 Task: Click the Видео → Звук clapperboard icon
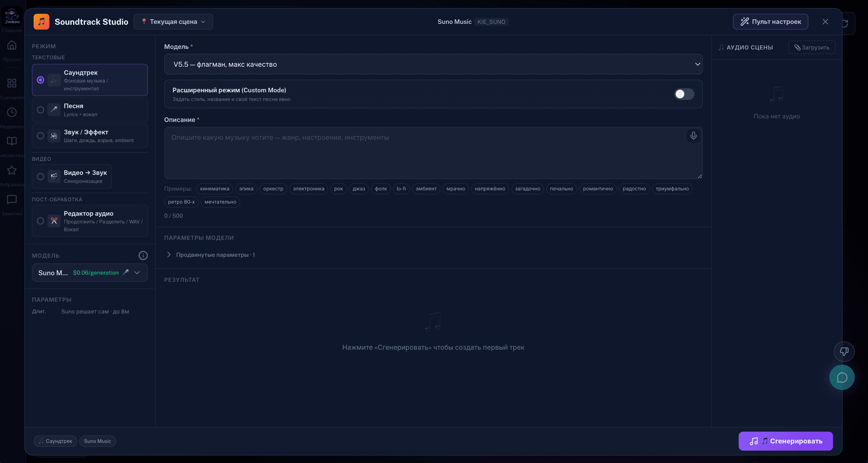point(54,177)
